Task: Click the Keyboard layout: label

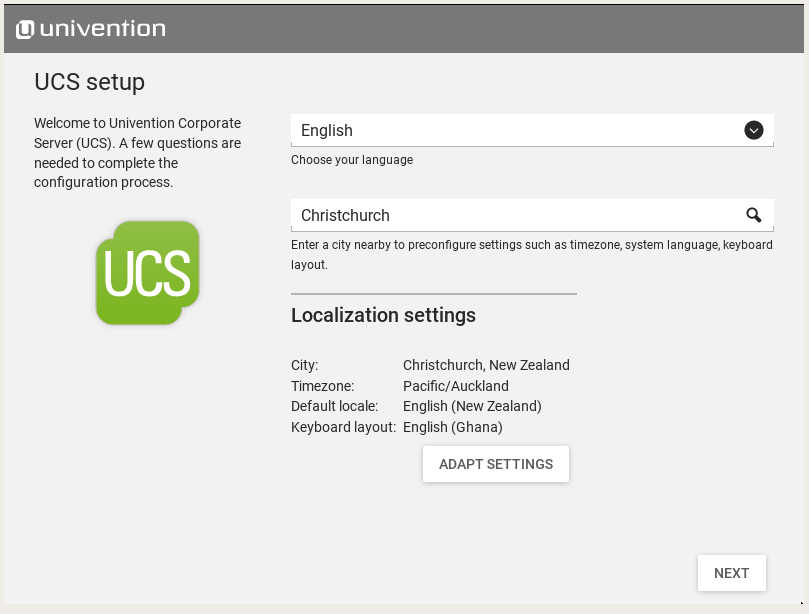Action: point(343,427)
